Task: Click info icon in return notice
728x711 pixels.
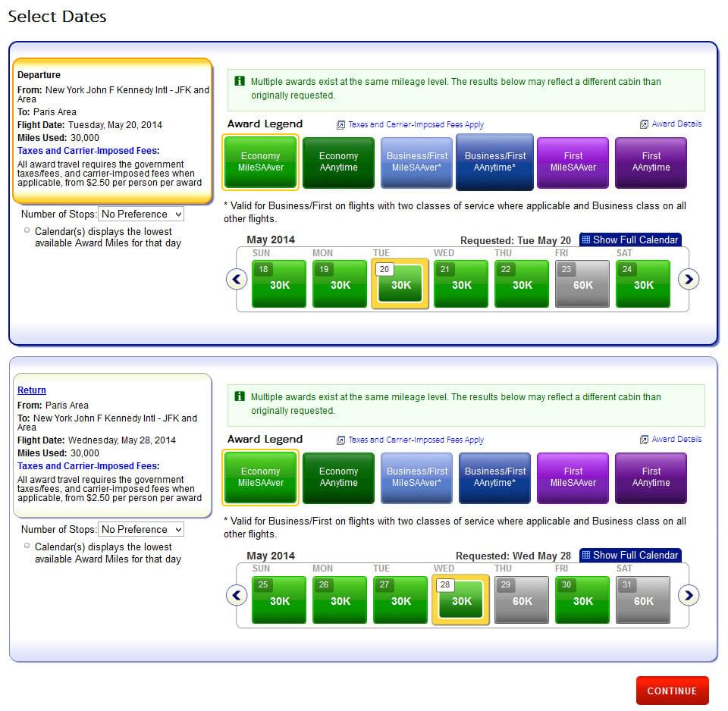Action: coord(240,396)
